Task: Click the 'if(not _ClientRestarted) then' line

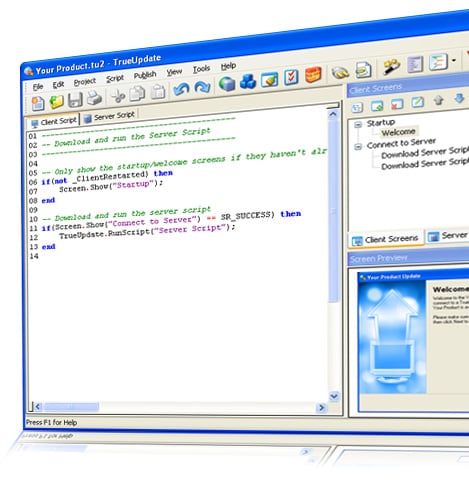Action: tap(107, 178)
